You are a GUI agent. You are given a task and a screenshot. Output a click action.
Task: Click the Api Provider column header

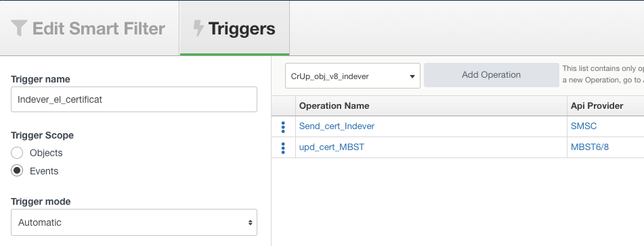597,106
